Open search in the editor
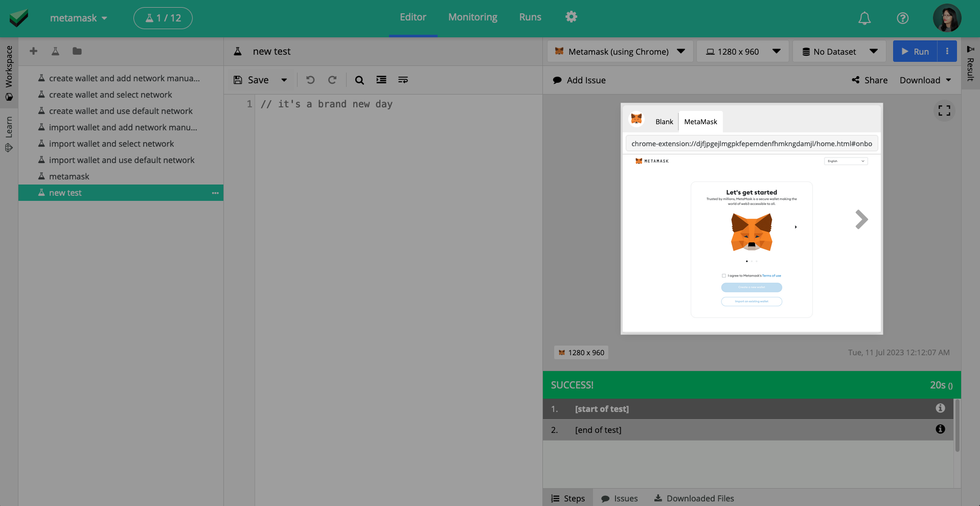Image resolution: width=980 pixels, height=506 pixels. 359,80
